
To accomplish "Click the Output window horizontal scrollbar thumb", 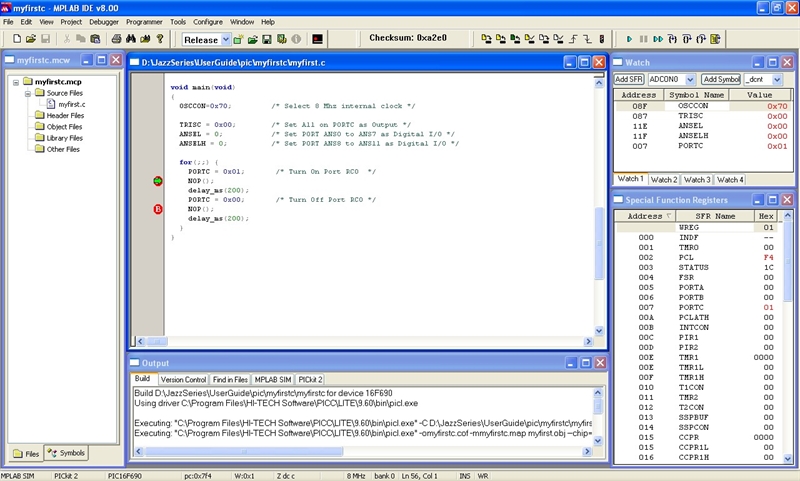I will pos(244,451).
